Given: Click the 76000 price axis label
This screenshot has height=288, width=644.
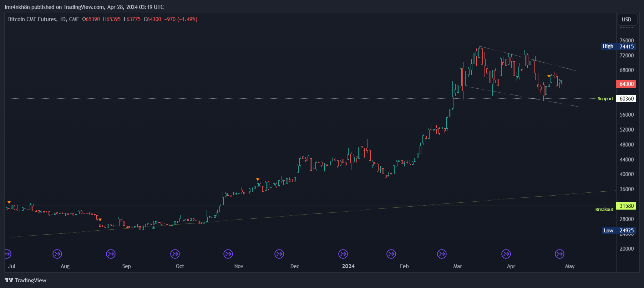Looking at the screenshot, I should [627, 41].
